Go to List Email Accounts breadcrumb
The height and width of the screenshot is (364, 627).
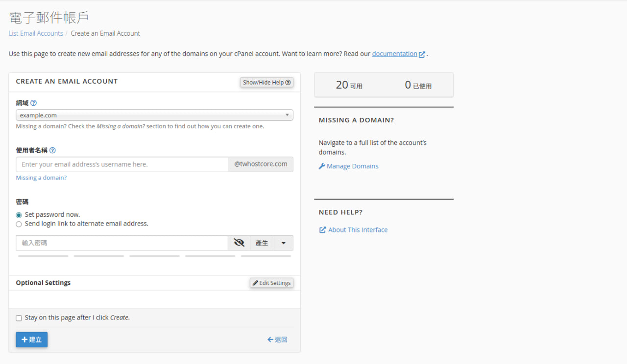click(36, 33)
